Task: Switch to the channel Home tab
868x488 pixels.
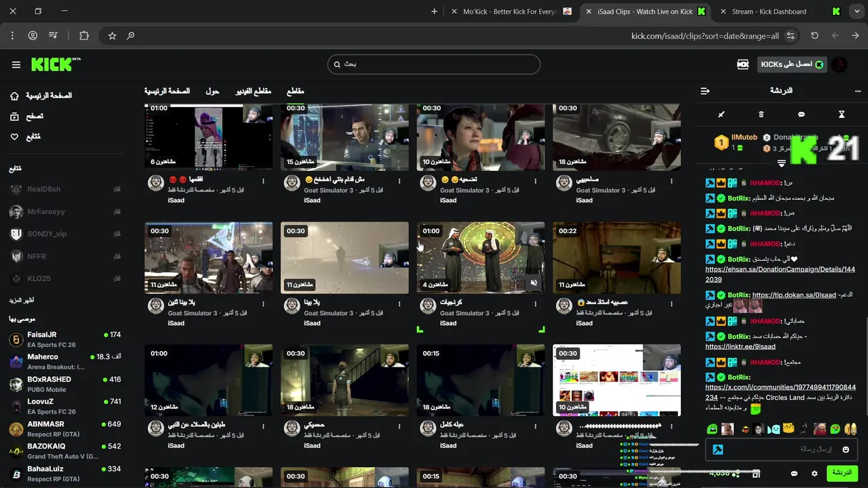Action: [167, 91]
